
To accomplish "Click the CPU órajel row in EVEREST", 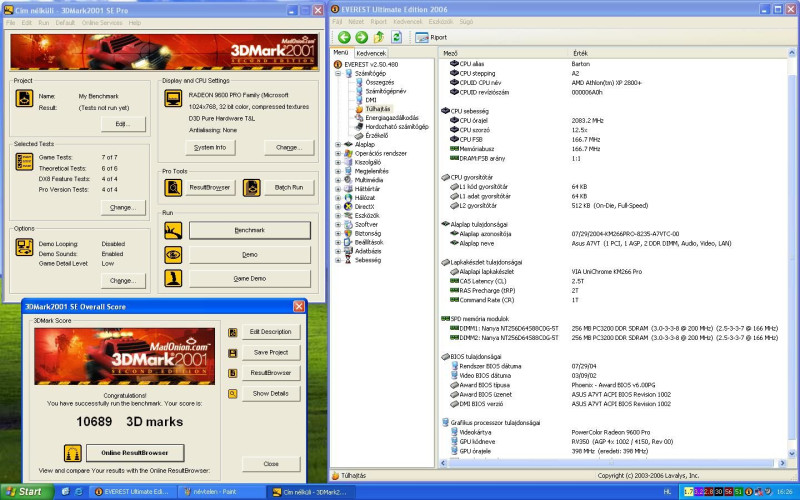I will point(613,121).
